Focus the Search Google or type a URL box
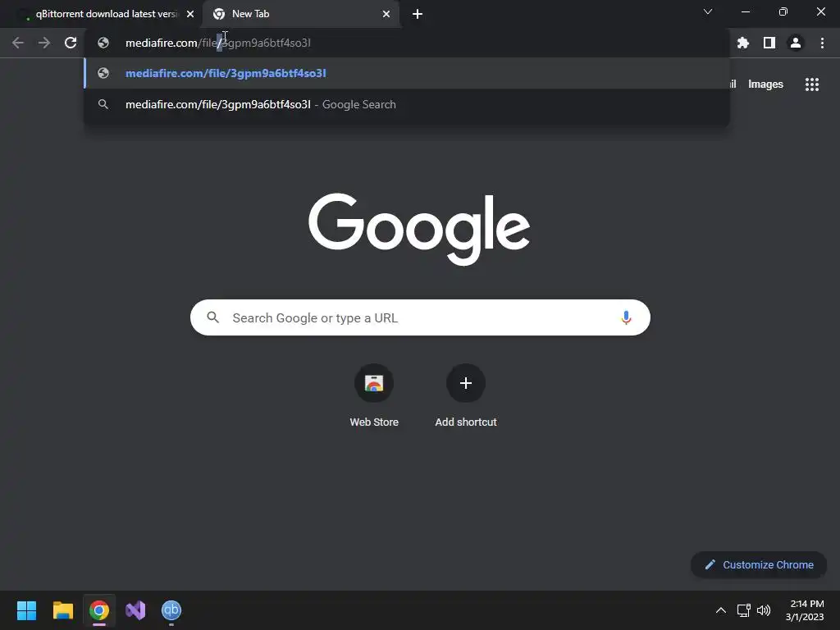840x630 pixels. pyautogui.click(x=420, y=317)
